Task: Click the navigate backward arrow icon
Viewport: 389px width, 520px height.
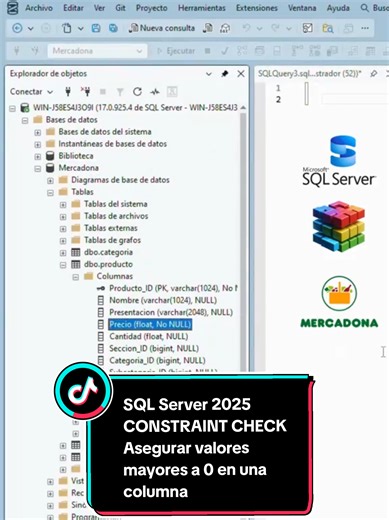Action: [17, 28]
